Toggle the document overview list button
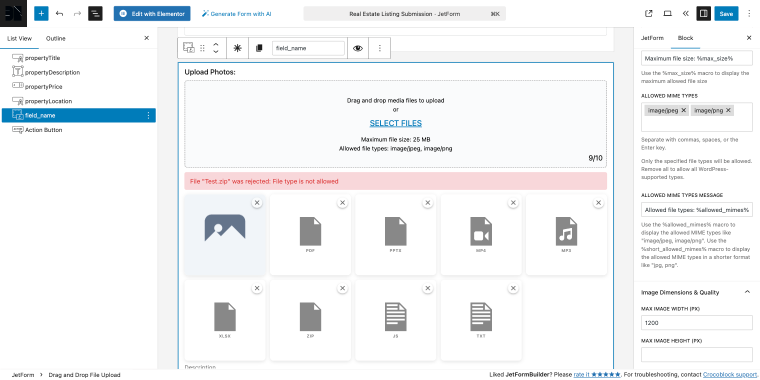Image resolution: width=760 pixels, height=380 pixels. pyautogui.click(x=95, y=14)
